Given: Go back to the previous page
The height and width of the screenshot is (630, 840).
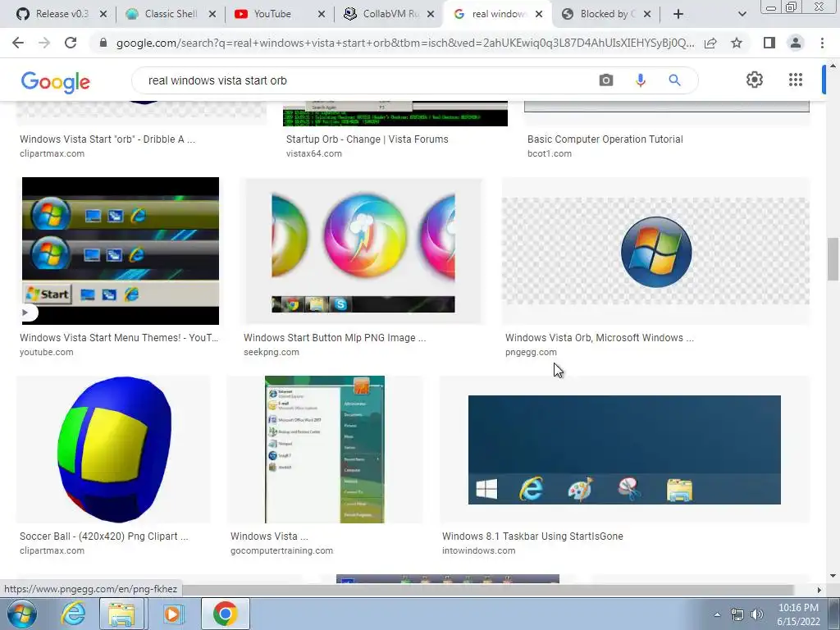Looking at the screenshot, I should 18,43.
